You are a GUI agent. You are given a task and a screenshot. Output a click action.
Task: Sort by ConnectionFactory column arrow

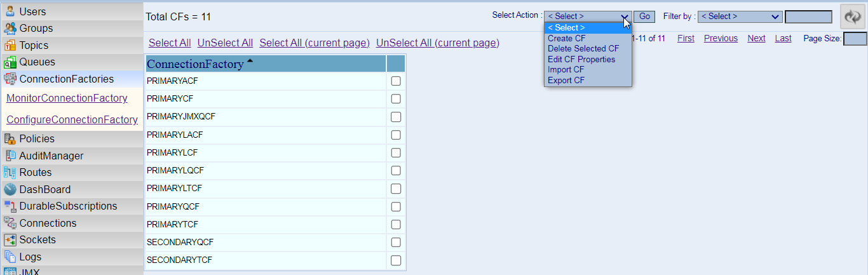[x=250, y=61]
